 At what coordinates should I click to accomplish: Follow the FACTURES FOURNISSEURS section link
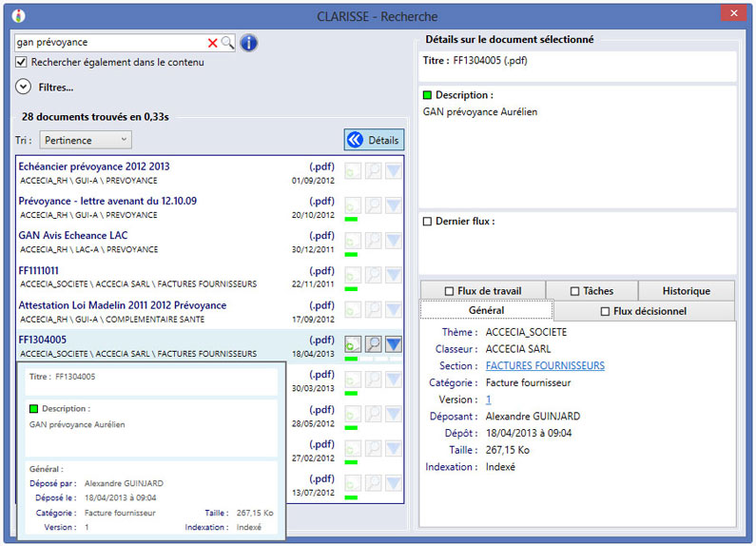point(545,365)
